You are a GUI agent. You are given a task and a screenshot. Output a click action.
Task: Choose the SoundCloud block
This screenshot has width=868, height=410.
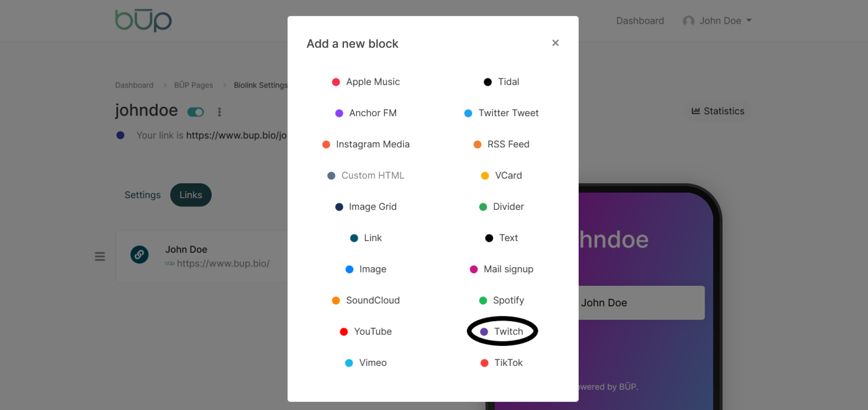pyautogui.click(x=366, y=300)
